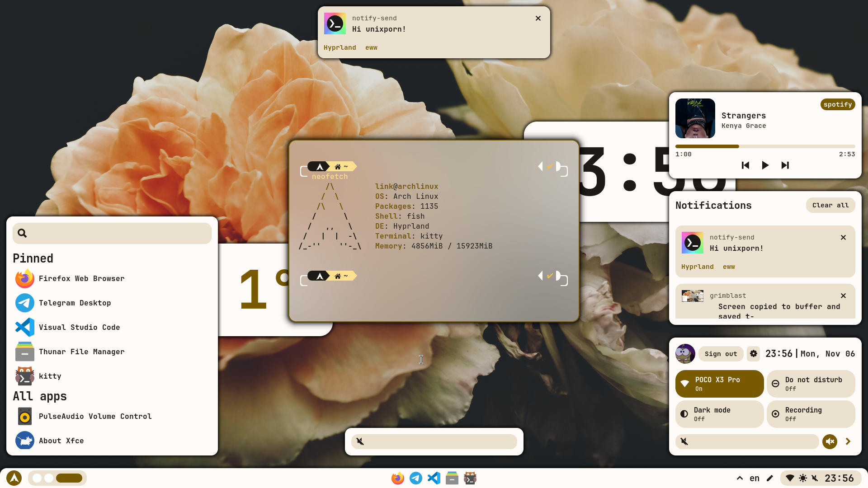Toggle Recording on
This screenshot has height=488, width=868.
coord(811,414)
